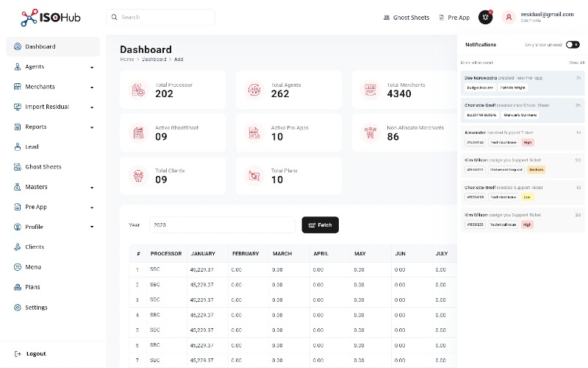Viewport: 588px width, 368px height.
Task: Click the Low priority tag
Action: 527,197
